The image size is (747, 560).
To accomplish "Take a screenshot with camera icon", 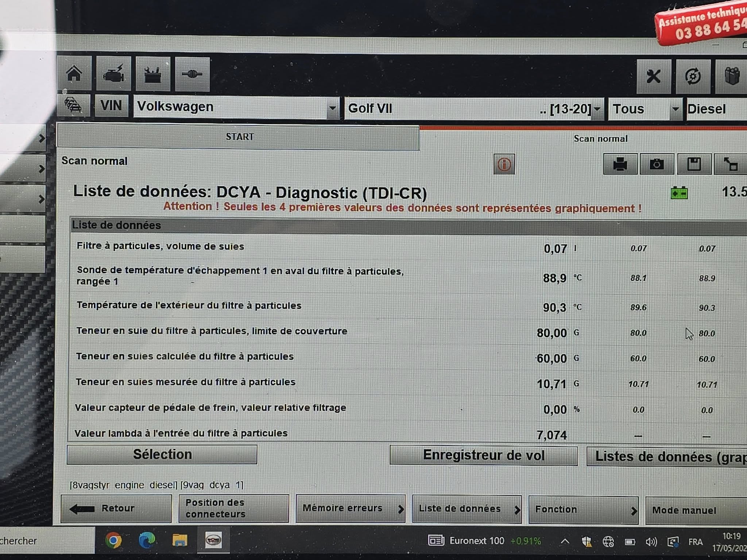I will click(657, 164).
